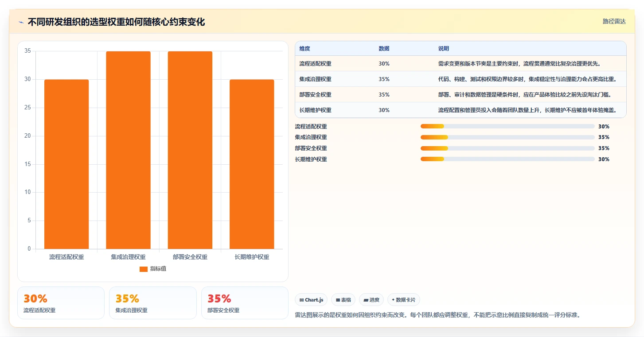This screenshot has width=644, height=337.
Task: Click the y-axis value 0
Action: (x=29, y=249)
